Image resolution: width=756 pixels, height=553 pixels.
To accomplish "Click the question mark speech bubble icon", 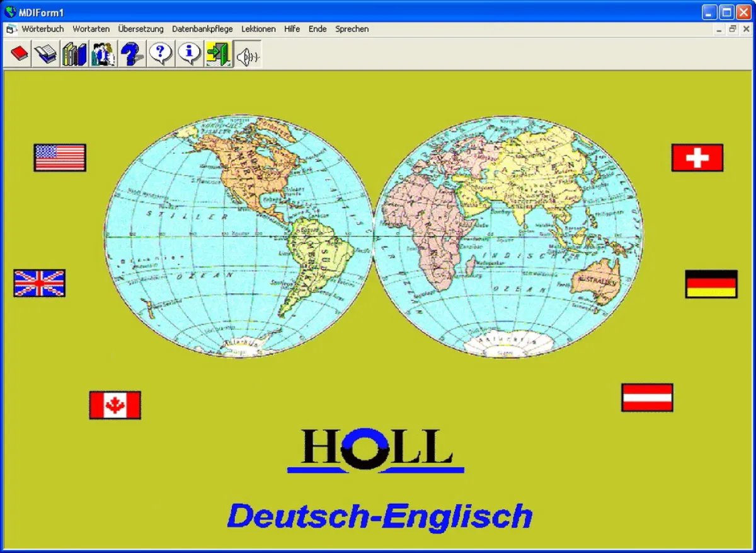I will [161, 54].
